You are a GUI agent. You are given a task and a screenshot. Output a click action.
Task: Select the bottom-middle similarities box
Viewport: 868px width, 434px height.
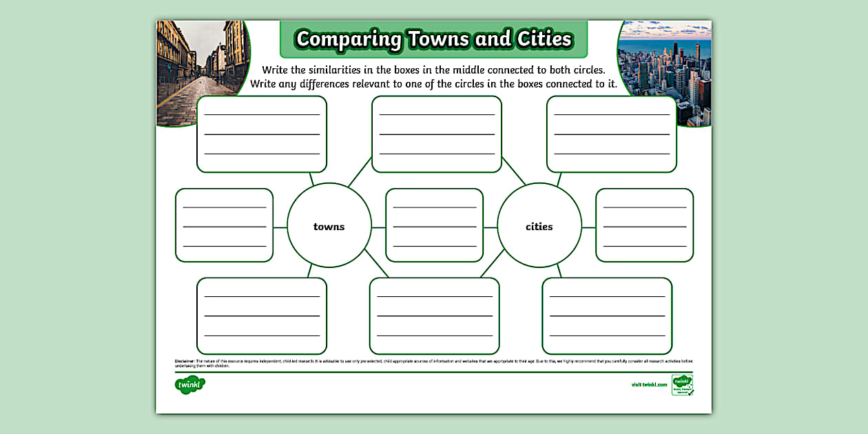coord(435,316)
